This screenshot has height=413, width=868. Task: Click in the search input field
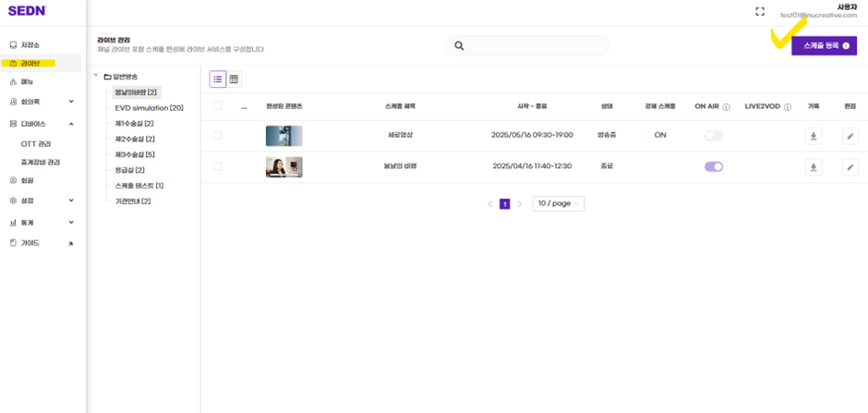point(527,46)
